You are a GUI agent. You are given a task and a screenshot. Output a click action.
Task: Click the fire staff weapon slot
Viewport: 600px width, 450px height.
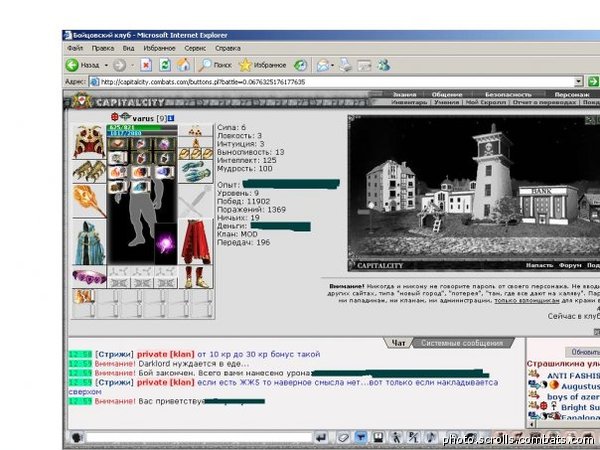[x=89, y=201]
